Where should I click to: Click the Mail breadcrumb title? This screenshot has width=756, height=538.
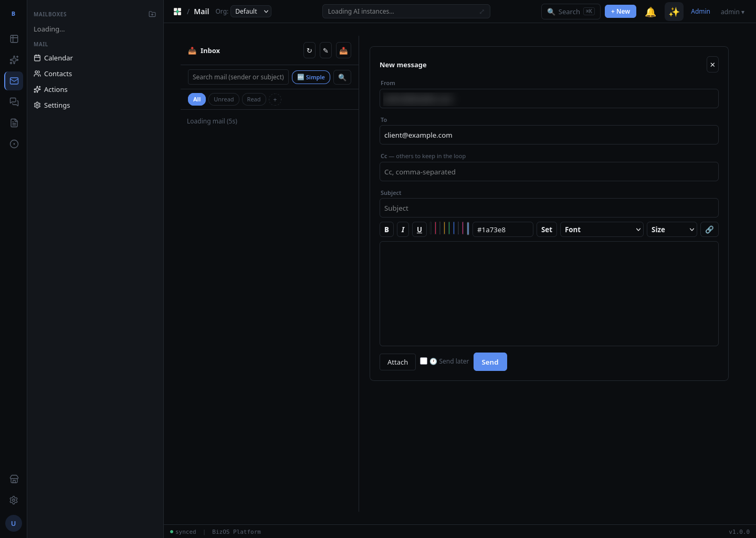tap(202, 12)
